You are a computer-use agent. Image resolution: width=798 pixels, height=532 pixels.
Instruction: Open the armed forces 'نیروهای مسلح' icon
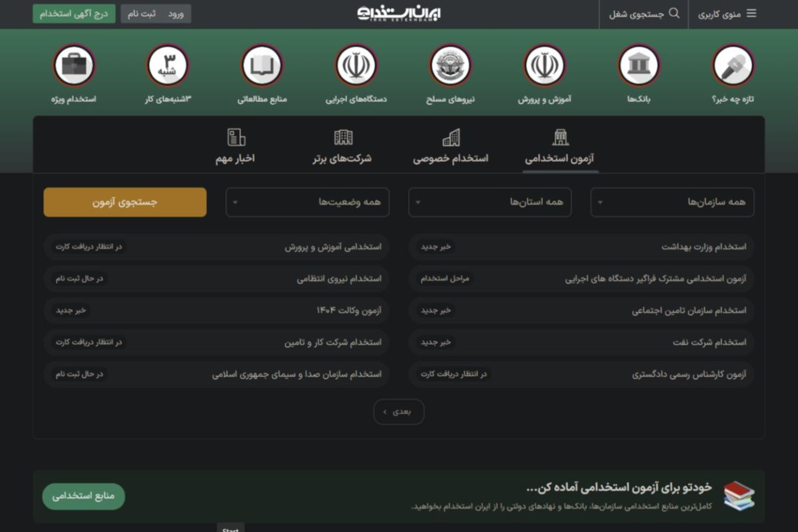click(450, 65)
